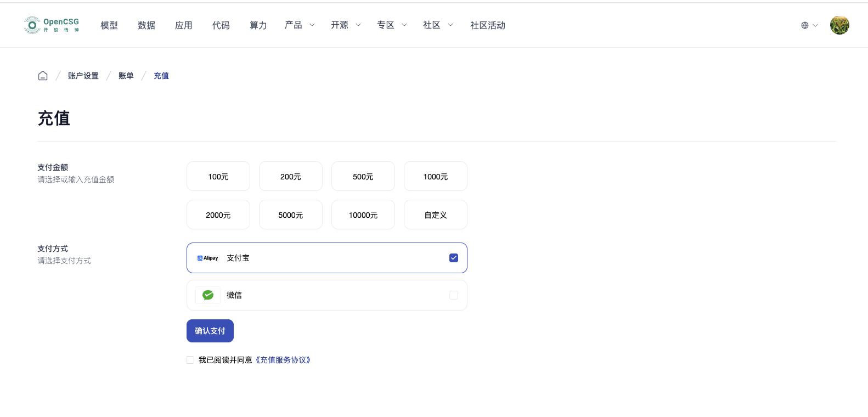Expand the 开源 dropdown menu
The width and height of the screenshot is (868, 417).
point(346,25)
